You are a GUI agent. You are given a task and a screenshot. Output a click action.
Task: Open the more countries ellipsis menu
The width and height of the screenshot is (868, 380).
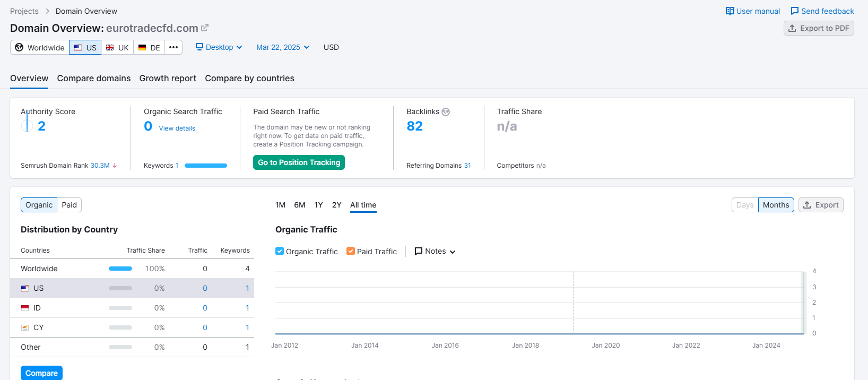(x=173, y=47)
